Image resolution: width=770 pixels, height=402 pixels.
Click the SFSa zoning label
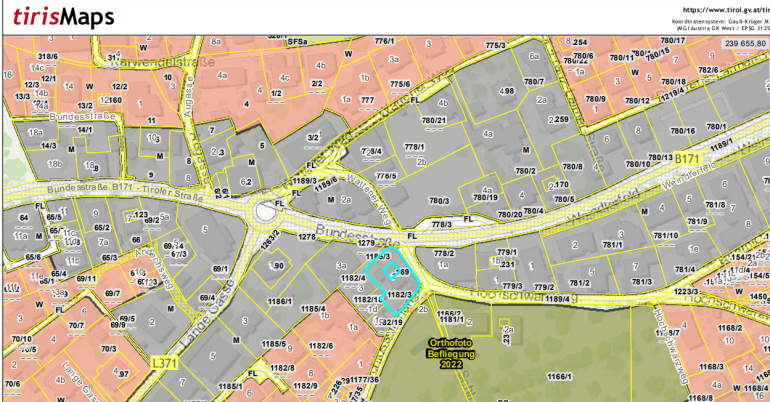point(296,42)
